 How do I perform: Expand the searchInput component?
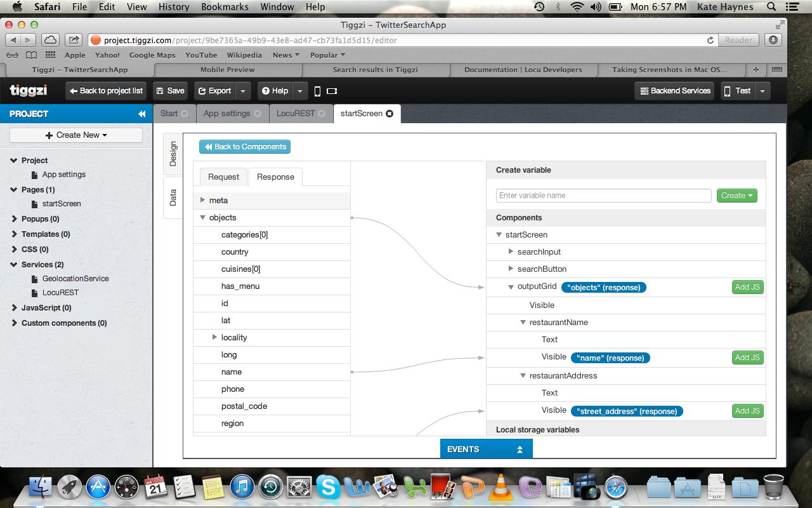tap(511, 252)
